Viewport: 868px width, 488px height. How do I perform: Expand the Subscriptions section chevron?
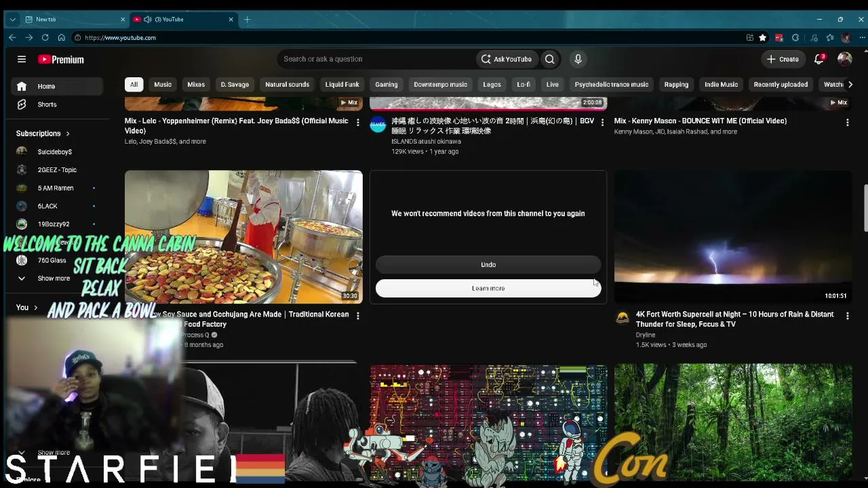(68, 134)
